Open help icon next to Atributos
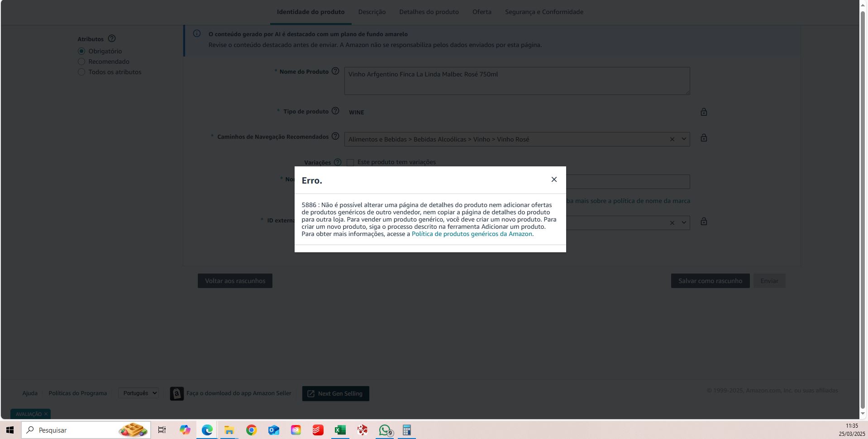Image resolution: width=868 pixels, height=439 pixels. [x=112, y=38]
